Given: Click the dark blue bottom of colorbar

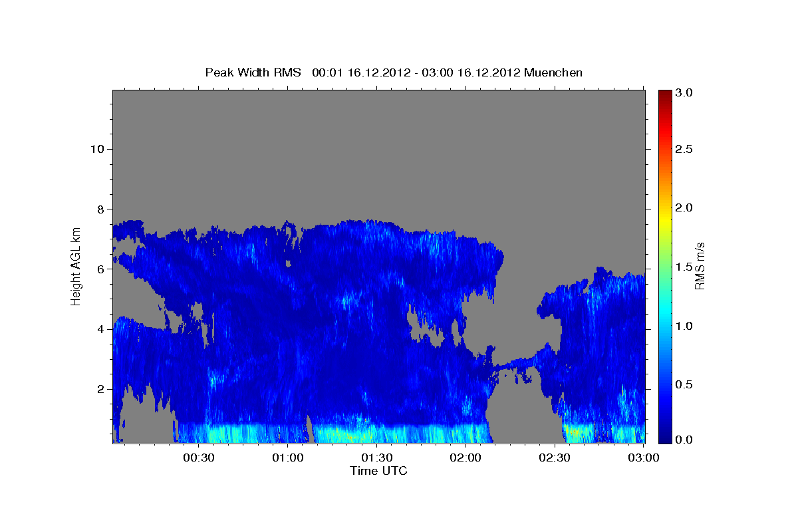Looking at the screenshot, I should (664, 438).
